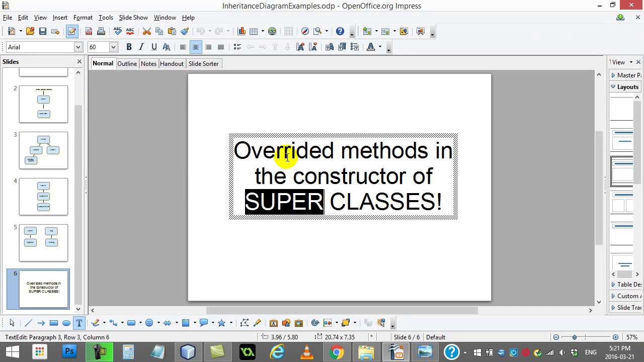Click the Save document icon
This screenshot has width=644, height=362.
tap(43, 31)
